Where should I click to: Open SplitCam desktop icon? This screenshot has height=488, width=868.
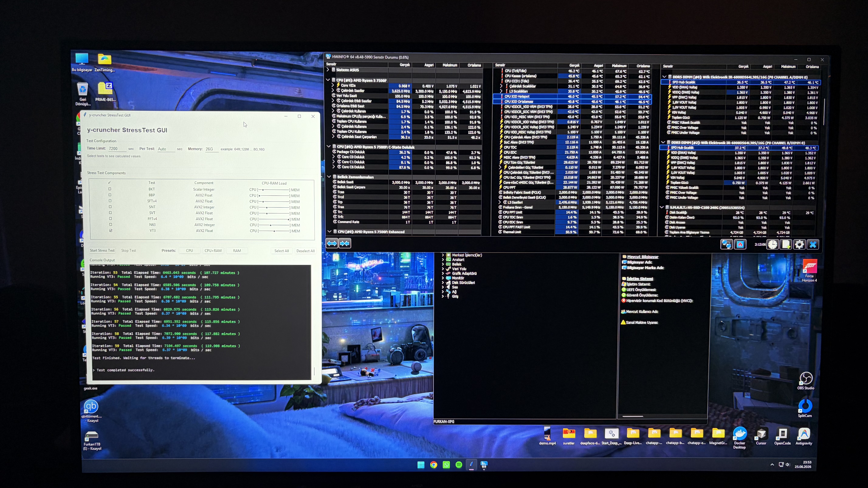tap(805, 408)
